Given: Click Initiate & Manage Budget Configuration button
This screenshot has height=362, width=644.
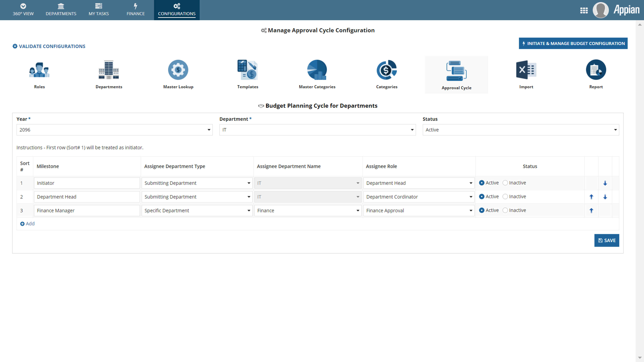Looking at the screenshot, I should coord(573,43).
